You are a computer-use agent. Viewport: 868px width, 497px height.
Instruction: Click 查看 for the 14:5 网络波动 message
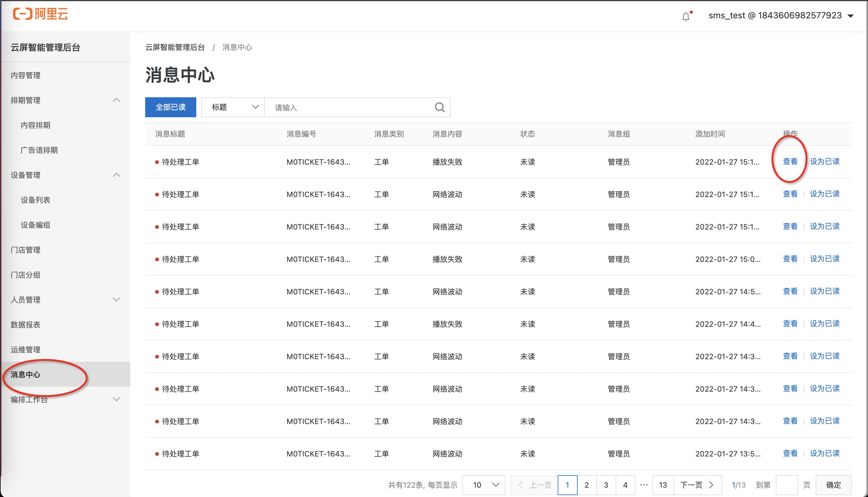click(790, 291)
